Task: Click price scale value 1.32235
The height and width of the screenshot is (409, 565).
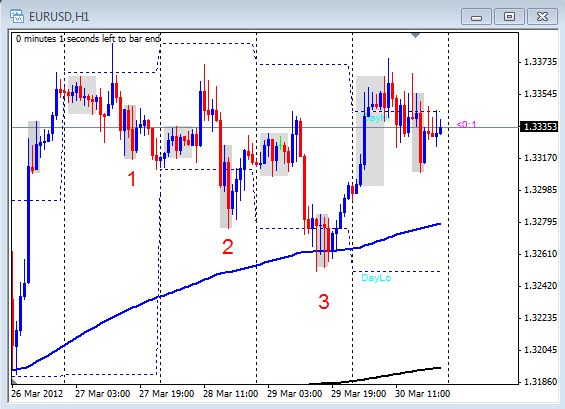Action: tap(540, 318)
